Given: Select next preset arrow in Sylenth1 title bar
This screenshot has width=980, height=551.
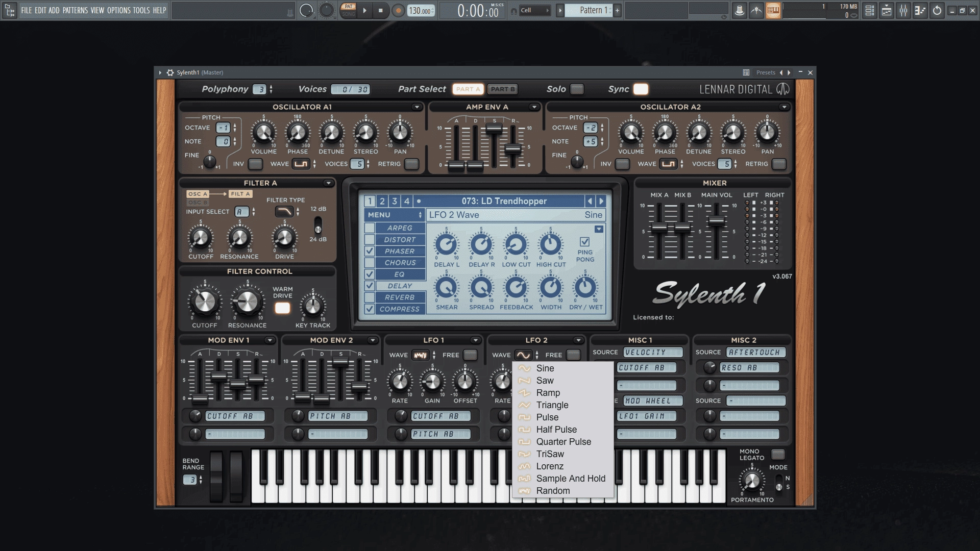Looking at the screenshot, I should [x=789, y=72].
